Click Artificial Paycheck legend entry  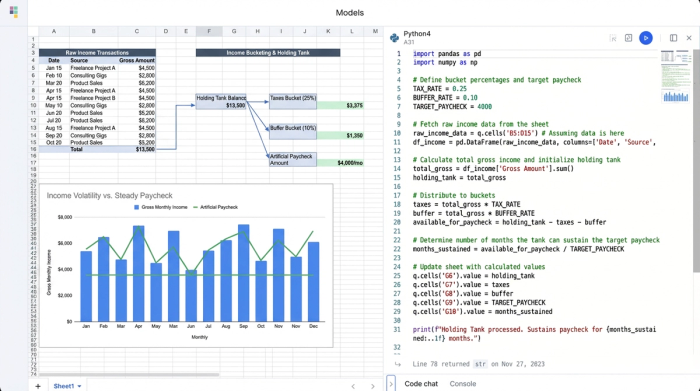click(x=215, y=207)
